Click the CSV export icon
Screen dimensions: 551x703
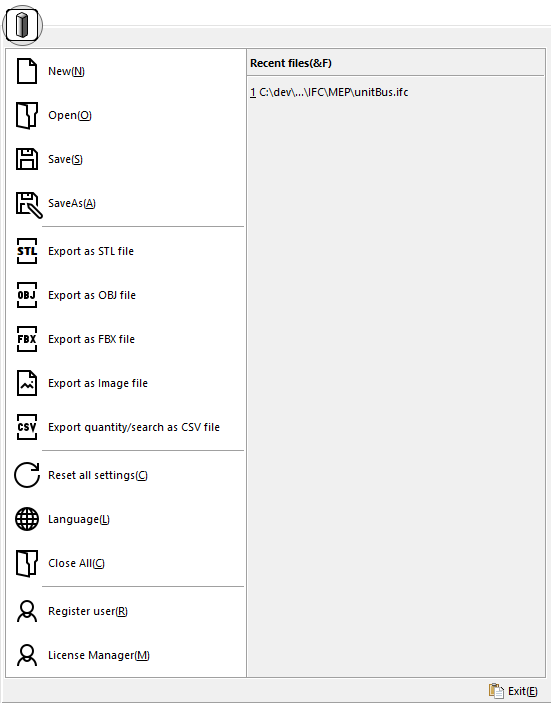point(27,427)
